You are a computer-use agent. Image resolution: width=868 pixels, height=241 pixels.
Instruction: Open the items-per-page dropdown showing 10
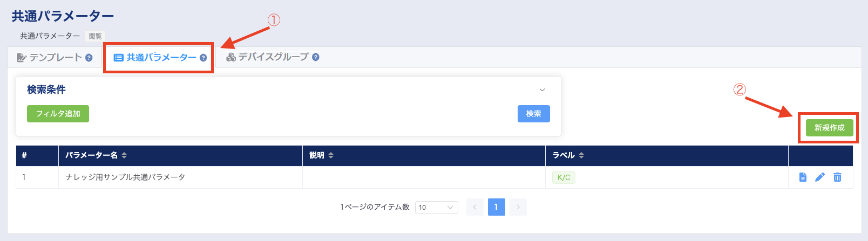pos(437,207)
